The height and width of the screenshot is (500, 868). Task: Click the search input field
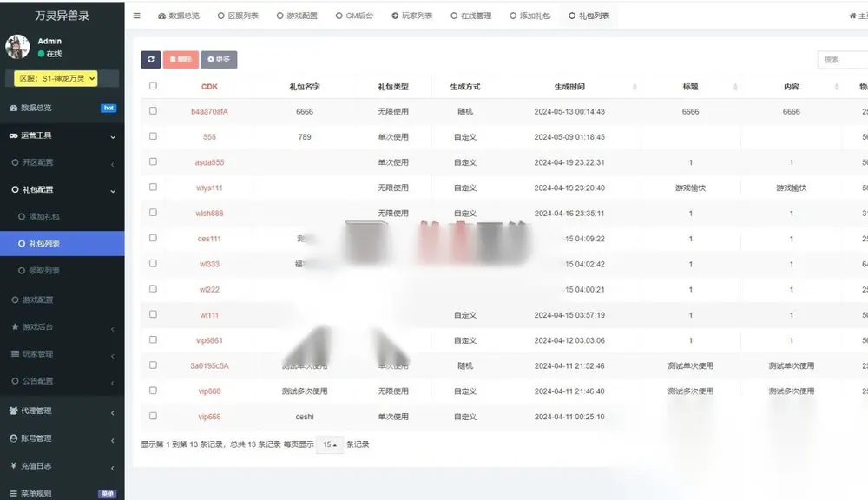843,60
